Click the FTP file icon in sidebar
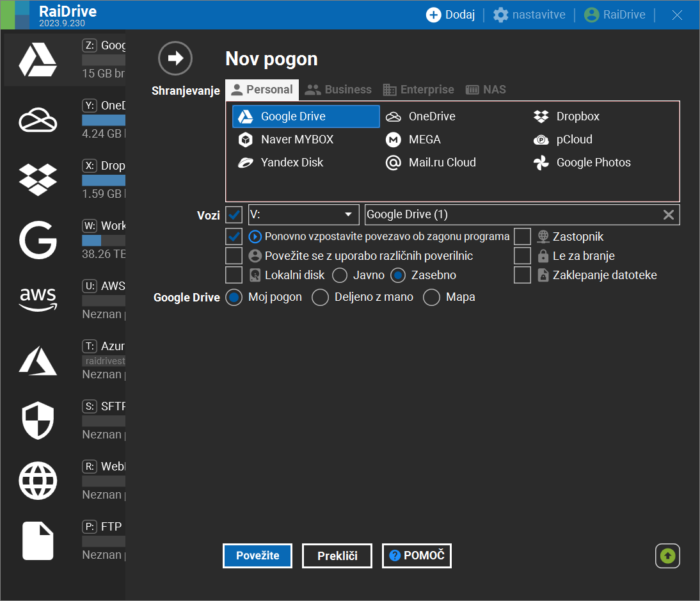700x601 pixels. point(38,541)
